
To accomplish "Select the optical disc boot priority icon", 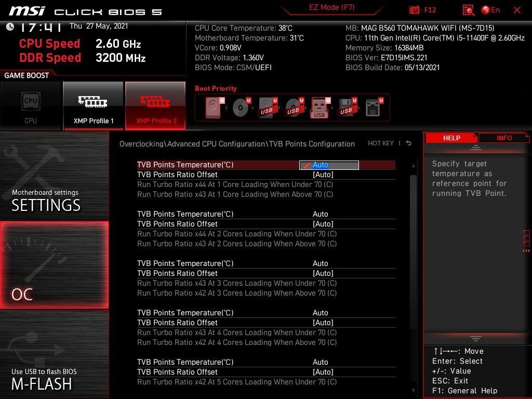I will point(242,108).
